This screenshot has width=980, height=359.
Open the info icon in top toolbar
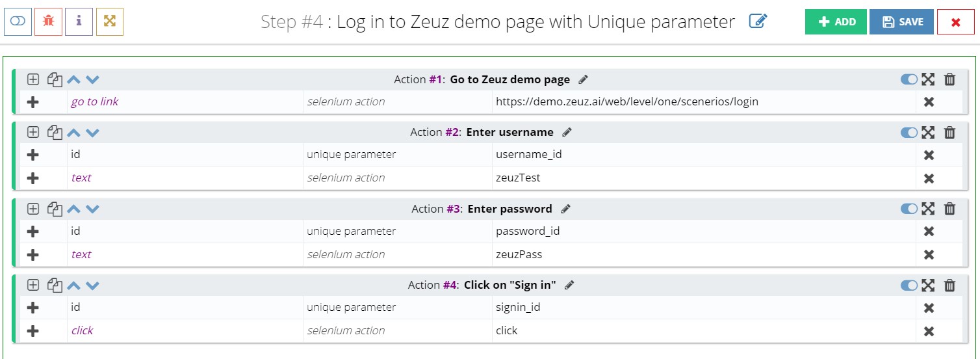79,21
